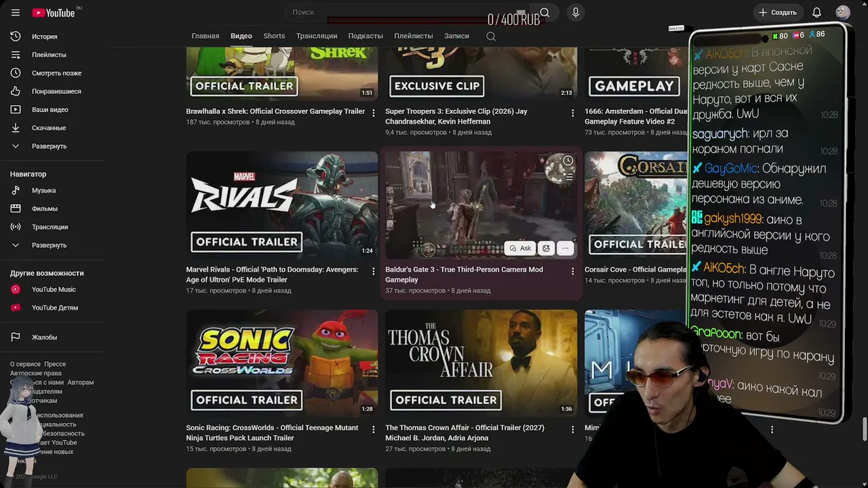Select the Видео channel tab

click(x=241, y=36)
